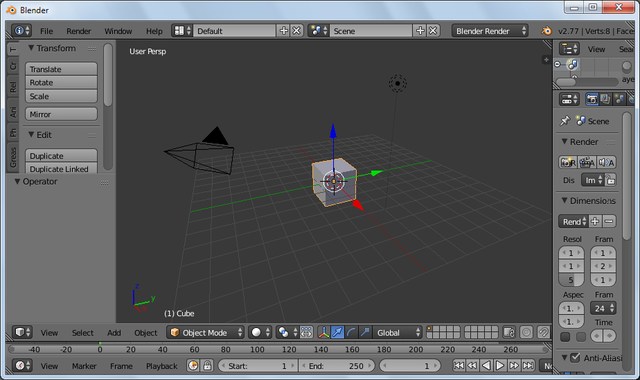
Task: Collapse the Dimensions panel
Action: click(564, 200)
